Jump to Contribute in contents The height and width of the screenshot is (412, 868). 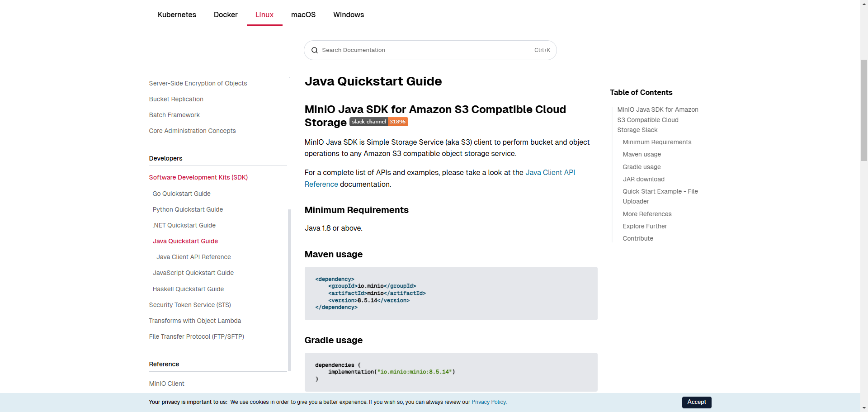click(x=638, y=238)
